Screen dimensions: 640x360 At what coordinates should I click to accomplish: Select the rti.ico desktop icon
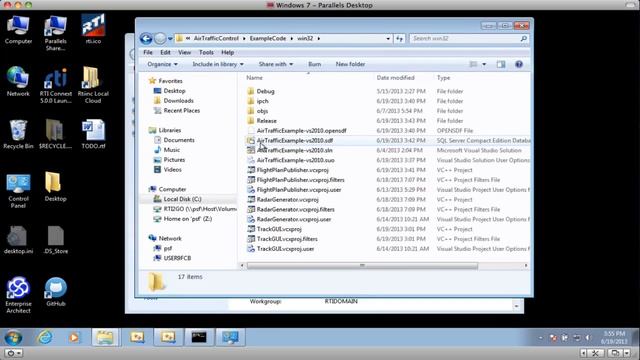tap(93, 29)
